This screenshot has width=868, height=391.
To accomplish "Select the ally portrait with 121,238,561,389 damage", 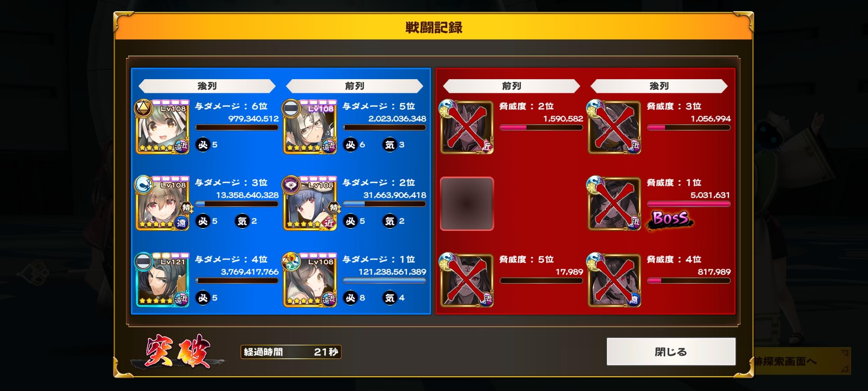I will click(310, 281).
